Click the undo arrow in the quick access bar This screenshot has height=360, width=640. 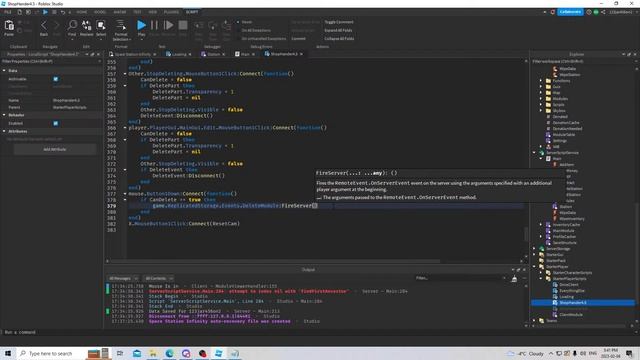(x=63, y=12)
